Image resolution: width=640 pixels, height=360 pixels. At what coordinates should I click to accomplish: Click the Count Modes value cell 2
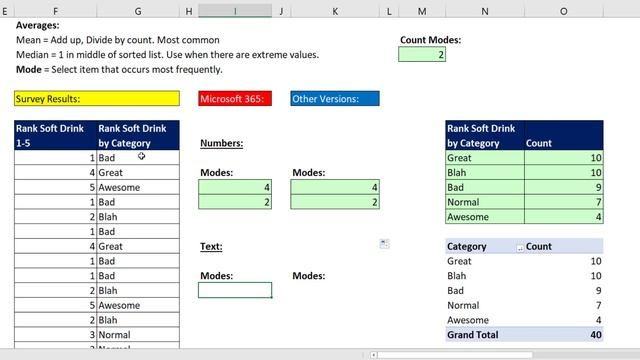[x=422, y=54]
